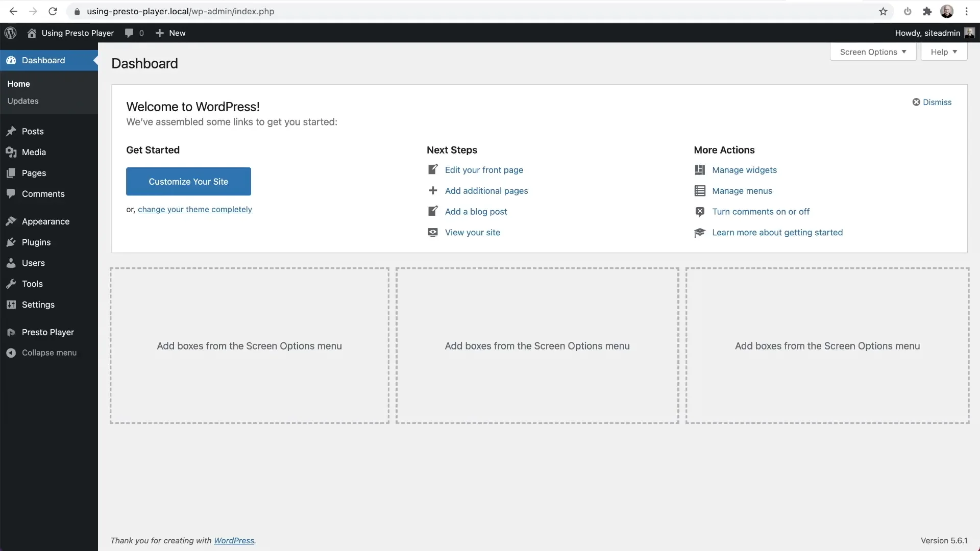Image resolution: width=980 pixels, height=551 pixels.
Task: Open the Edit your front page link
Action: tap(484, 170)
